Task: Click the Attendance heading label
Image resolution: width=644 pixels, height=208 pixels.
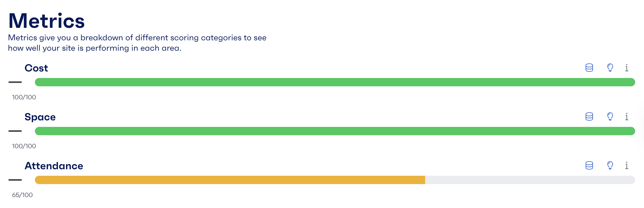Action: pyautogui.click(x=54, y=166)
